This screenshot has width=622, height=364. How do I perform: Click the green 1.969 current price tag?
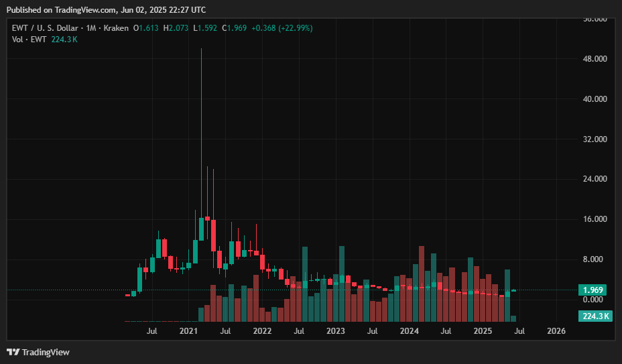point(595,290)
